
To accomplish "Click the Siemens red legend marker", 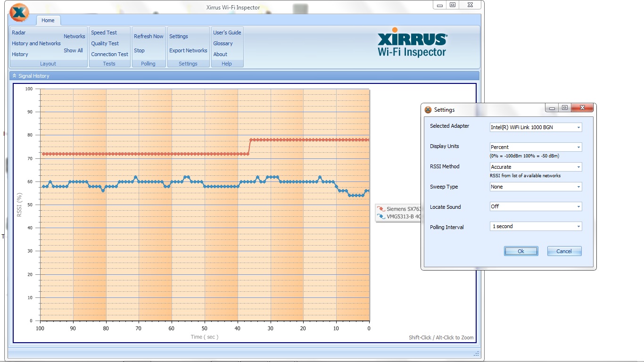I will tap(381, 209).
